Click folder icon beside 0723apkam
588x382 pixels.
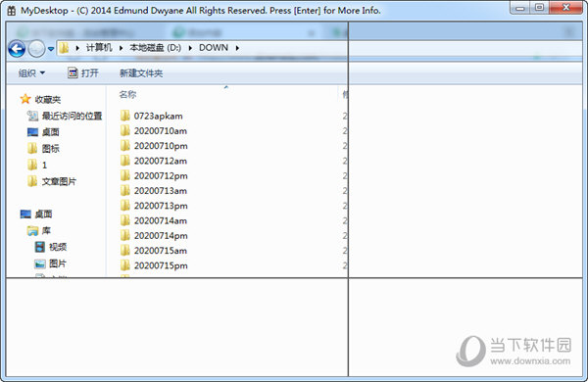coord(125,116)
